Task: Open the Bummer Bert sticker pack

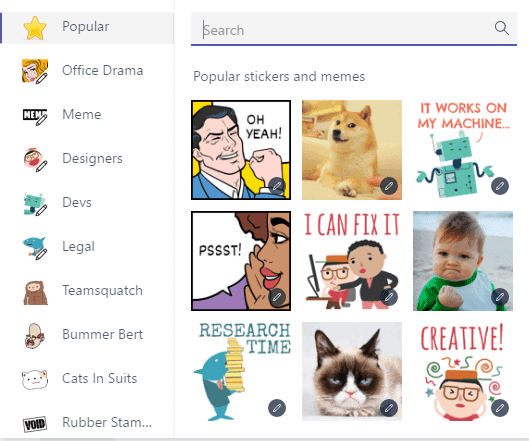Action: (87, 335)
